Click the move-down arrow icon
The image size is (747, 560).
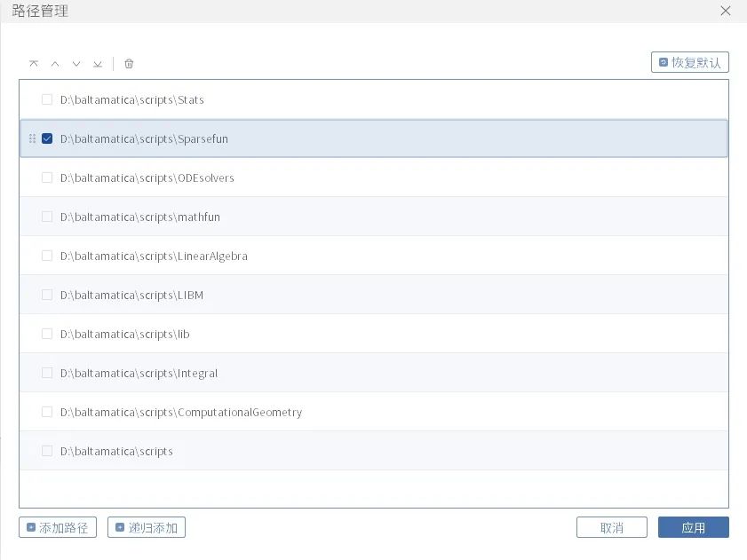pyautogui.click(x=76, y=64)
